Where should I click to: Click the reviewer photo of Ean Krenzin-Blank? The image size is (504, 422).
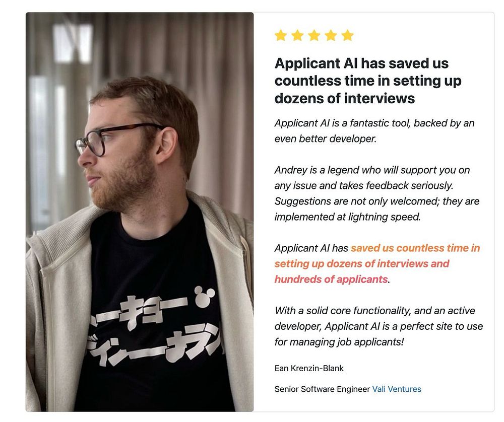pyautogui.click(x=140, y=212)
